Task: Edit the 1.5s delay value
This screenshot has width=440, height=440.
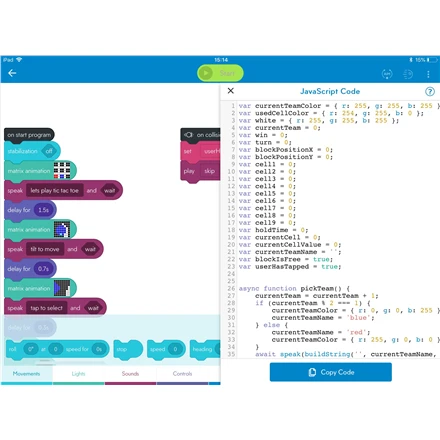Action: (43, 210)
